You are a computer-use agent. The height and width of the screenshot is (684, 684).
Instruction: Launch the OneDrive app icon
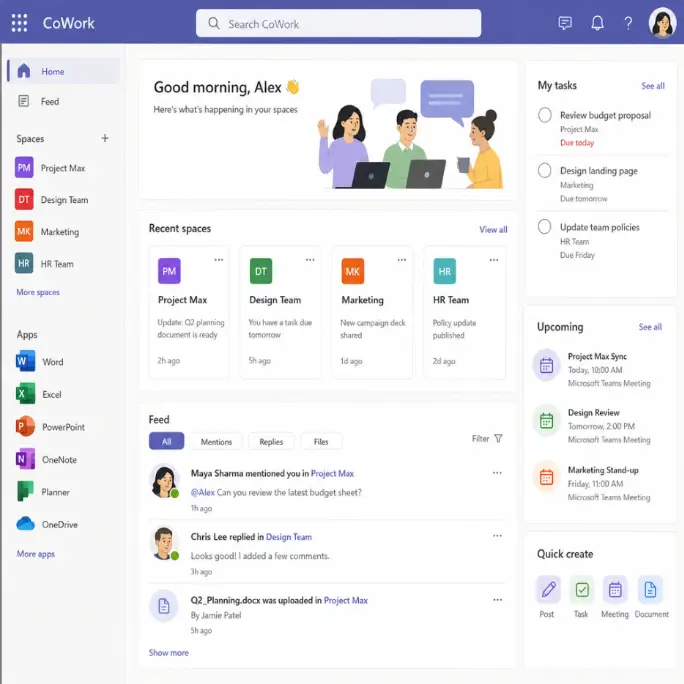pos(26,524)
